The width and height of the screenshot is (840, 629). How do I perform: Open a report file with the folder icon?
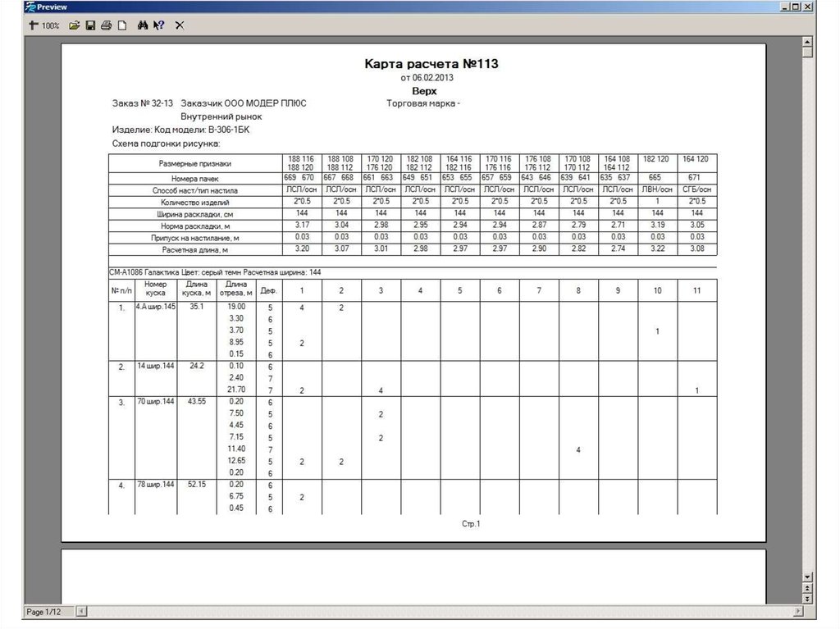[75, 25]
